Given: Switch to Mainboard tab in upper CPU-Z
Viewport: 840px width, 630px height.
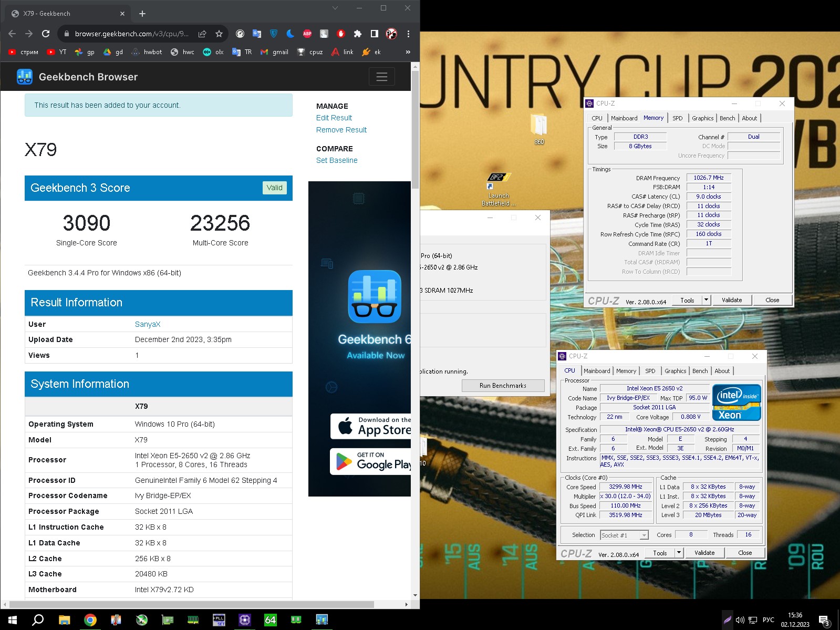Looking at the screenshot, I should click(624, 118).
